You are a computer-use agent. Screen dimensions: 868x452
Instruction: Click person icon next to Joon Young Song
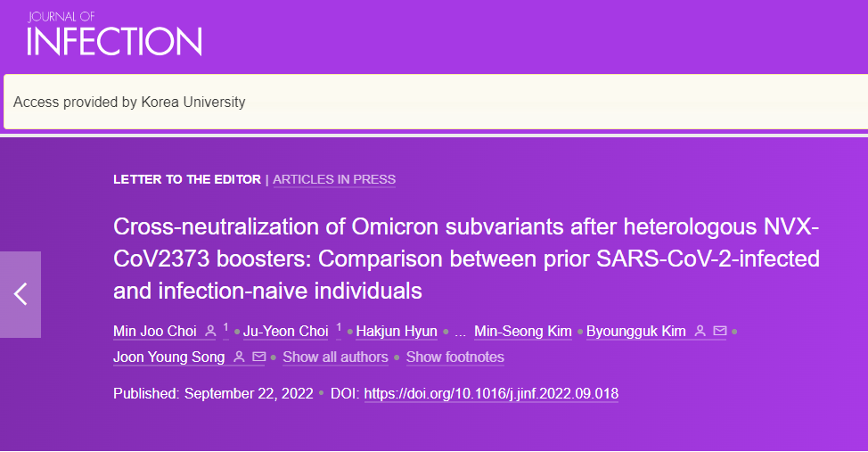[x=239, y=357]
